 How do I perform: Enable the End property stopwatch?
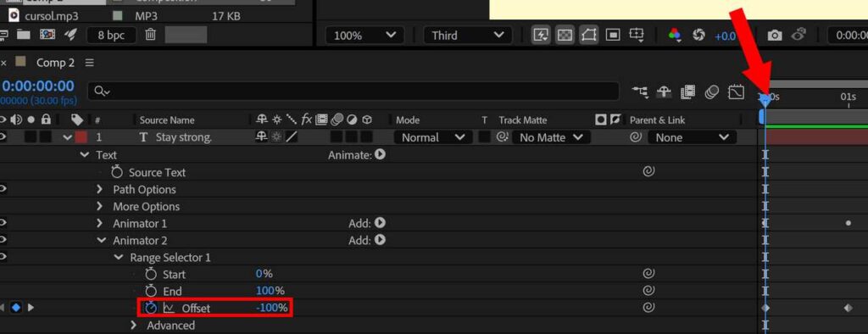pos(151,291)
